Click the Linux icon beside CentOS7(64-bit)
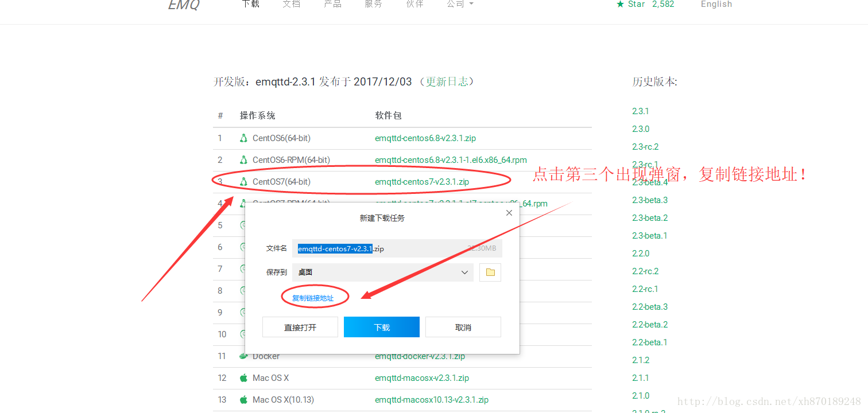Screen dimensions: 868x413 pos(243,182)
